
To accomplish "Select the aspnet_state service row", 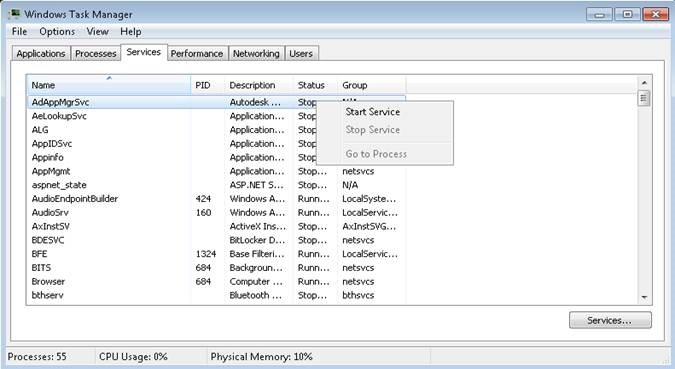I will point(216,185).
